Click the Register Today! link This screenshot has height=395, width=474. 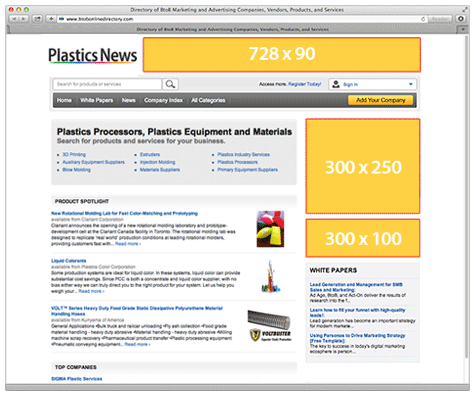pyautogui.click(x=304, y=84)
